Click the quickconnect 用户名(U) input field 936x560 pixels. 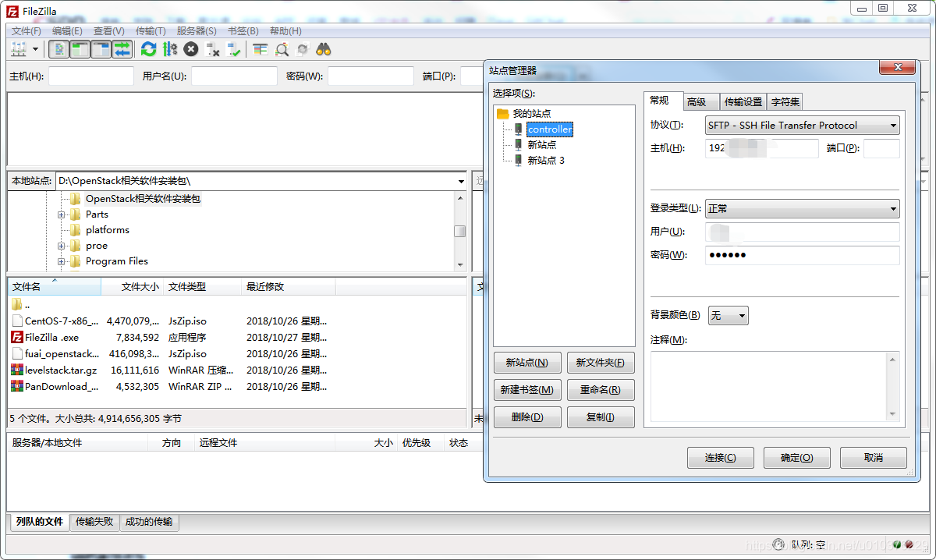click(234, 76)
